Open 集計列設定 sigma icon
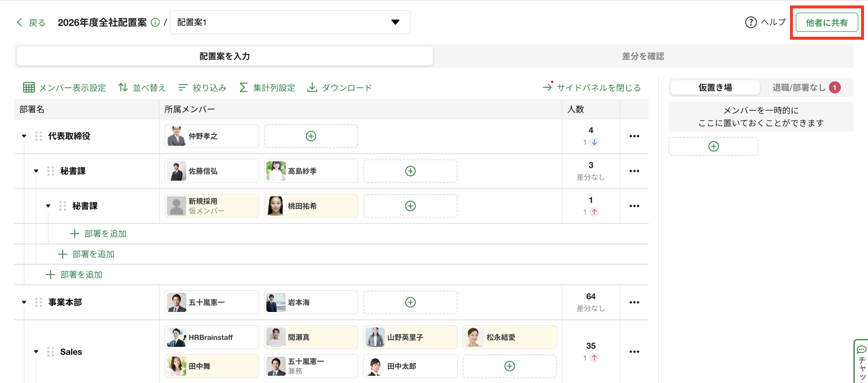868x383 pixels. click(x=243, y=88)
